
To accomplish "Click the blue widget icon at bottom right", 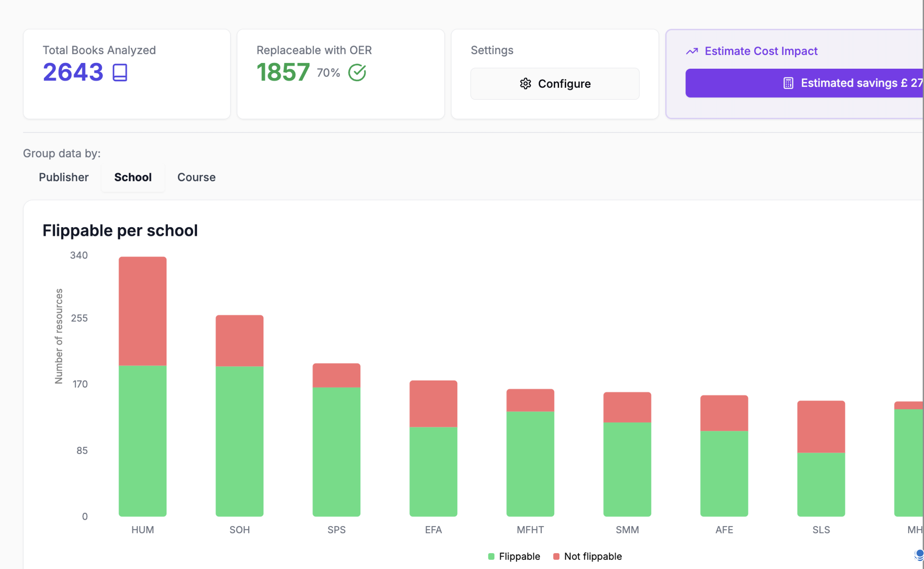I will (x=919, y=555).
